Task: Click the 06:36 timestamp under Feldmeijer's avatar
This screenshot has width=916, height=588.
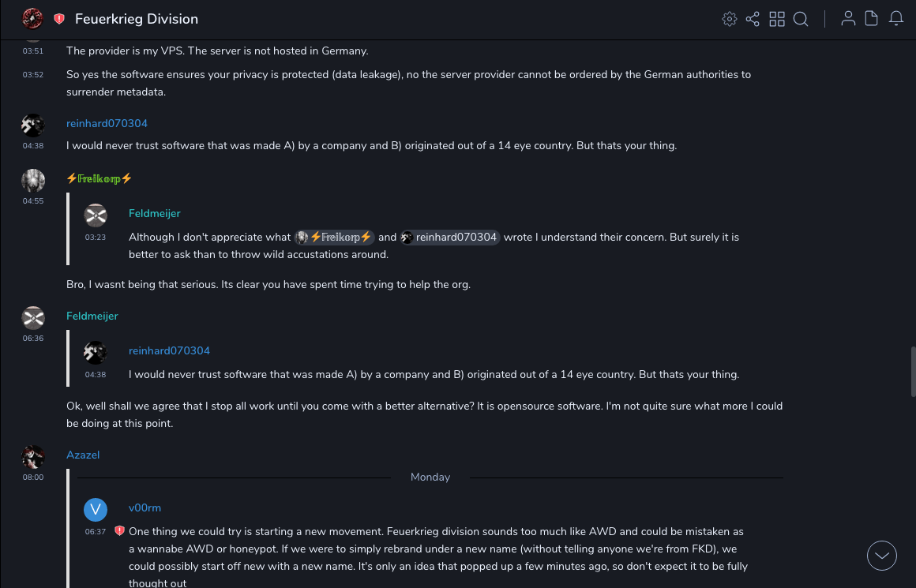Action: pos(33,339)
